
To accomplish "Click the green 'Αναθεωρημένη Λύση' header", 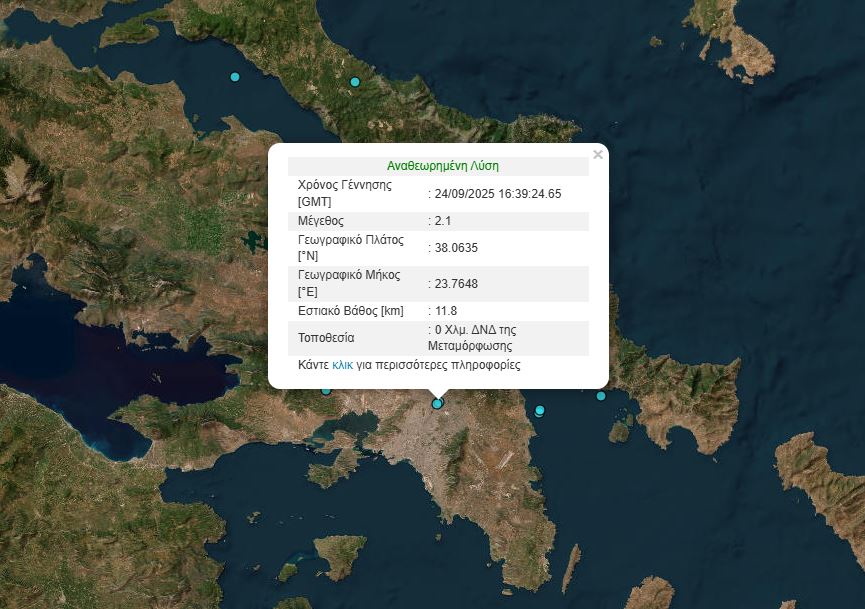I will coord(442,166).
